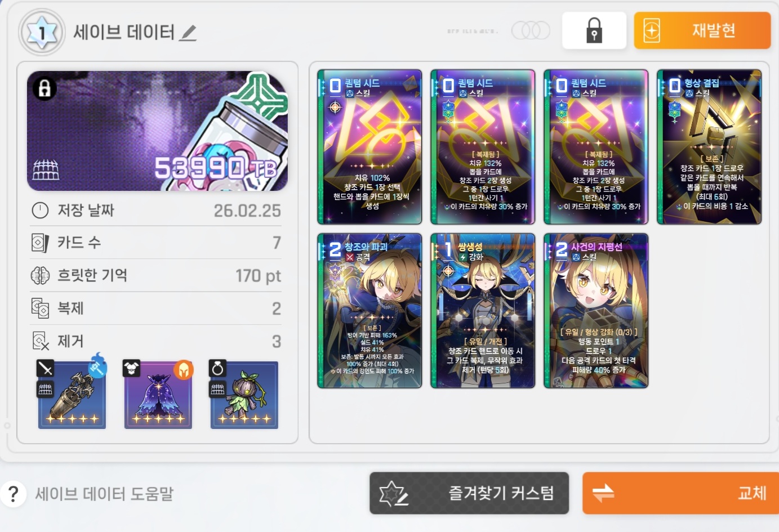The width and height of the screenshot is (779, 532).
Task: Click the 흐릿한 기억 brain icon
Action: click(x=40, y=275)
